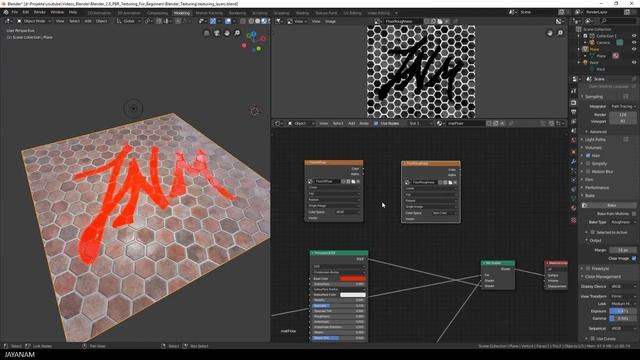Click the 3D viewport Add menu
The height and width of the screenshot is (360, 640).
pos(88,21)
